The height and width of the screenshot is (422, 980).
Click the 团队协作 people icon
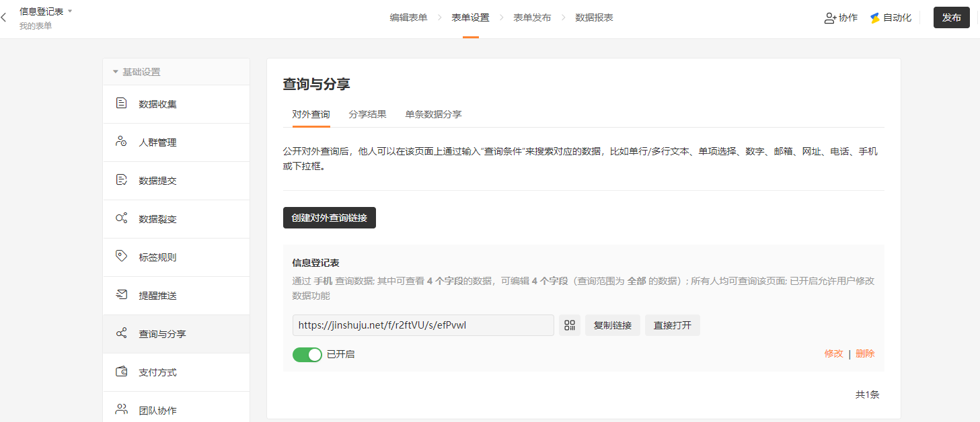pos(121,409)
